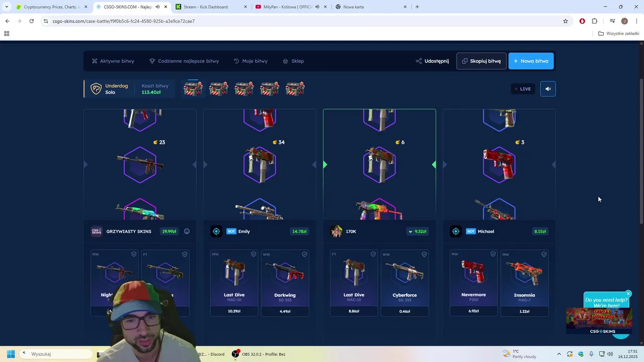Click the LIVE indicator button
Image resolution: width=644 pixels, height=362 pixels.
tap(523, 89)
